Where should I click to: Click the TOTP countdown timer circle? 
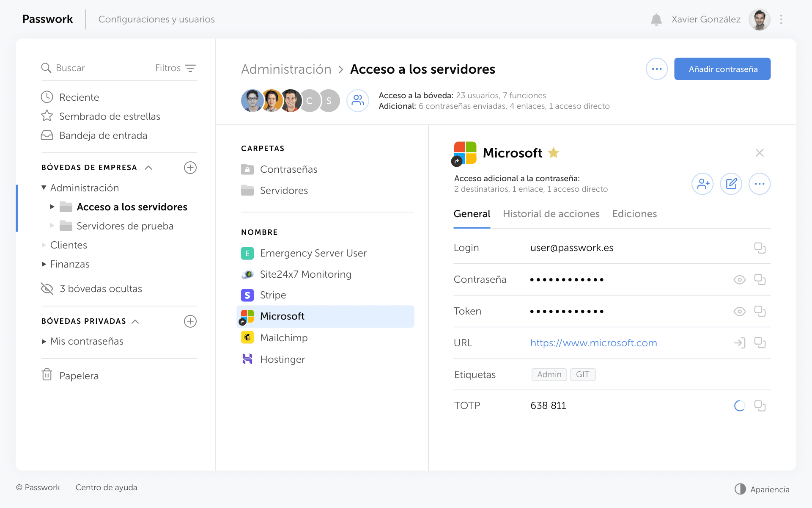pos(739,406)
